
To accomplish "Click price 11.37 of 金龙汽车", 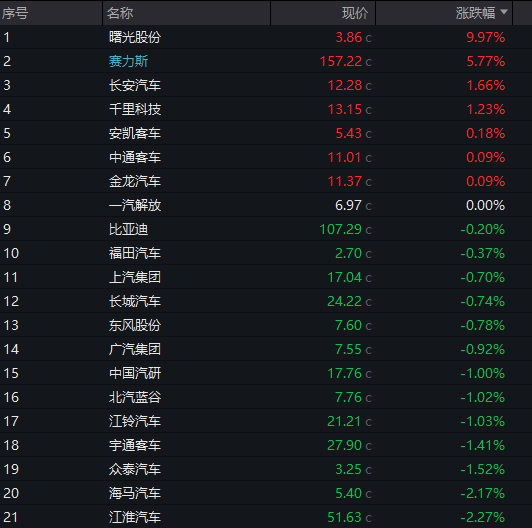I will (345, 181).
